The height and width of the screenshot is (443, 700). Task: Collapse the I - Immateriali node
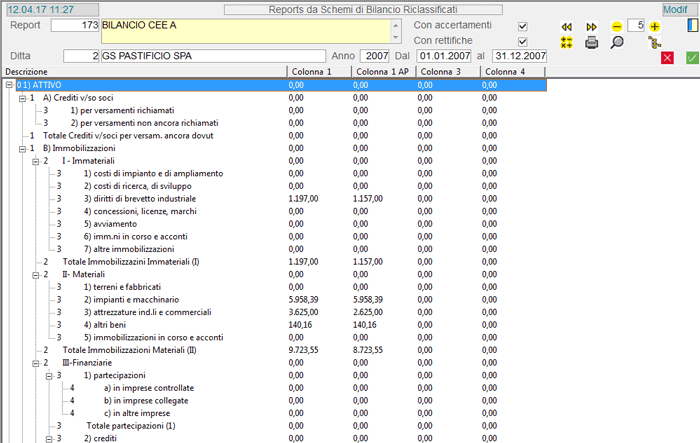[x=36, y=161]
